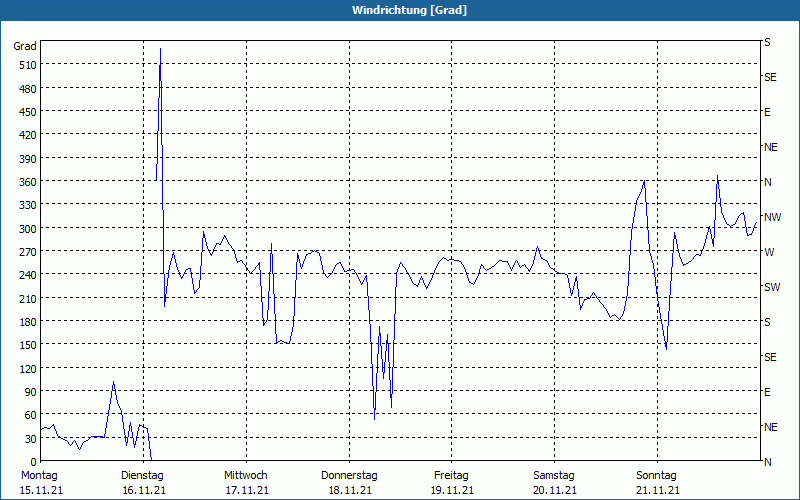
Task: Click the 'Samstag' day label
Action: click(x=554, y=476)
